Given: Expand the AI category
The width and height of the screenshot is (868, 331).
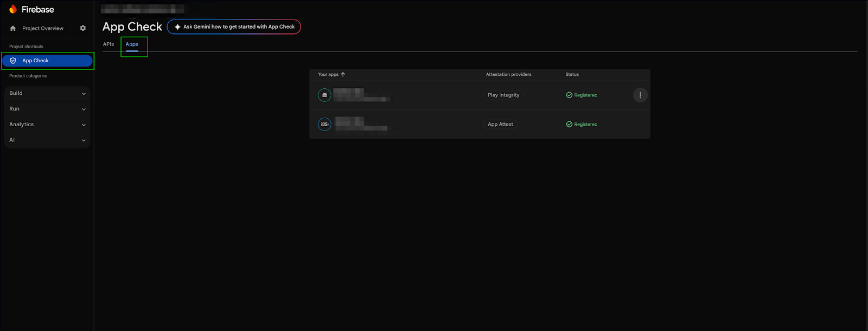Looking at the screenshot, I should pos(47,140).
